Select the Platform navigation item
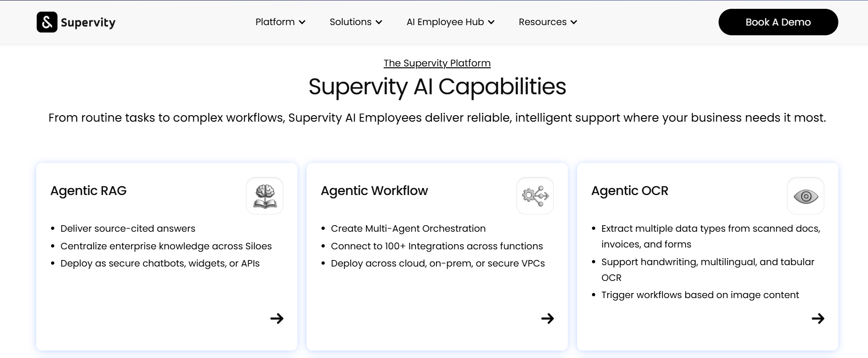Screen dimensions: 868x358 coord(275,22)
